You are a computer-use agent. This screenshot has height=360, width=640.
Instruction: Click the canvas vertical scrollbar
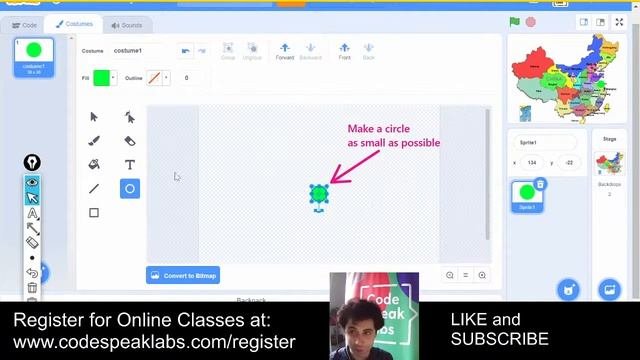[x=487, y=174]
